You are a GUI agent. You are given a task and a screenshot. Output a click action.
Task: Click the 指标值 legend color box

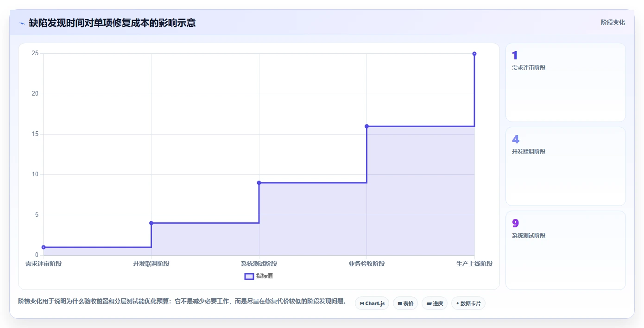pyautogui.click(x=249, y=277)
